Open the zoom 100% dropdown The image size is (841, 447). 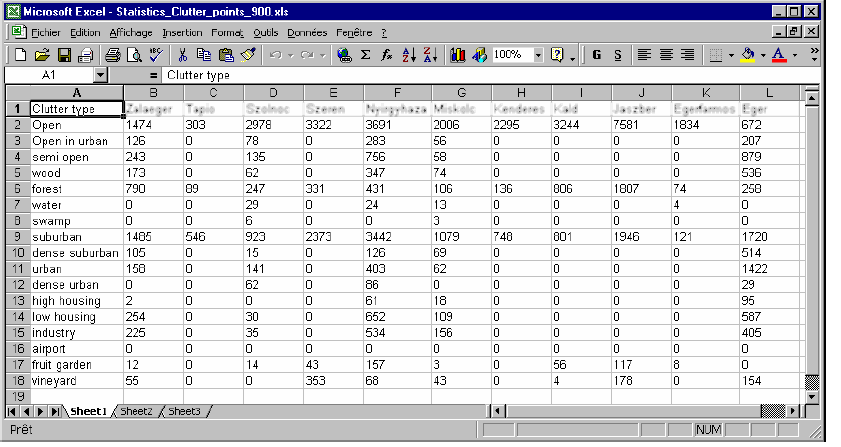tap(537, 54)
